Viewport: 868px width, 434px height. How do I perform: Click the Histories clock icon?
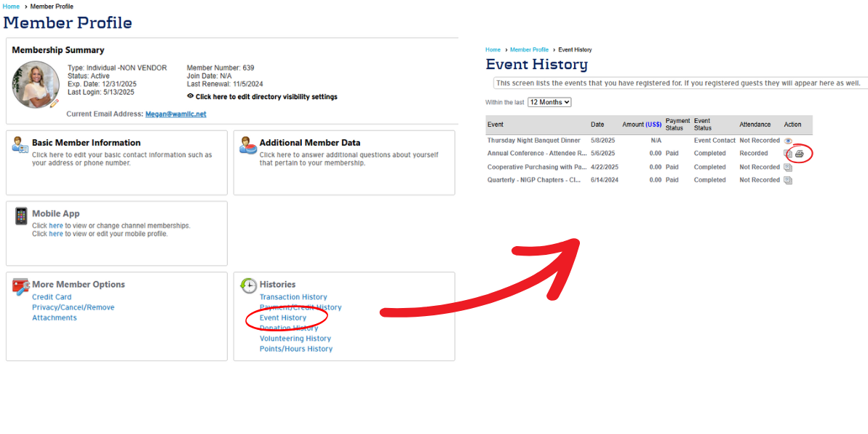248,285
